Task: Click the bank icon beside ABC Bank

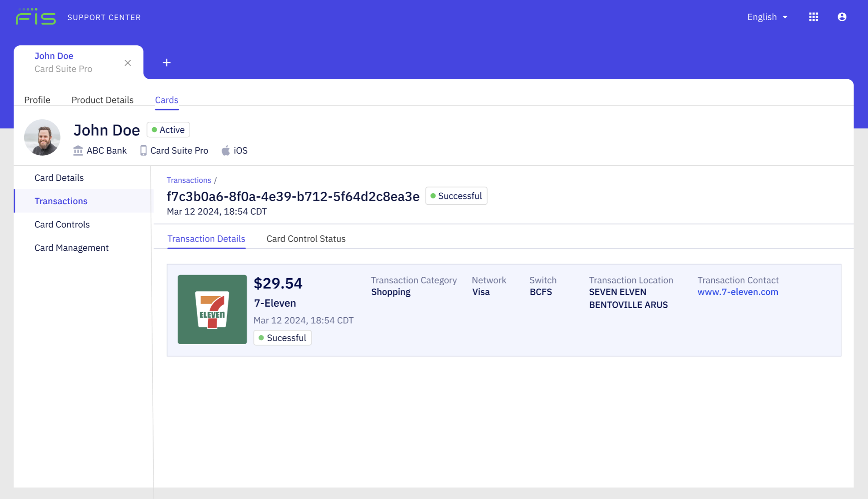Action: tap(77, 150)
